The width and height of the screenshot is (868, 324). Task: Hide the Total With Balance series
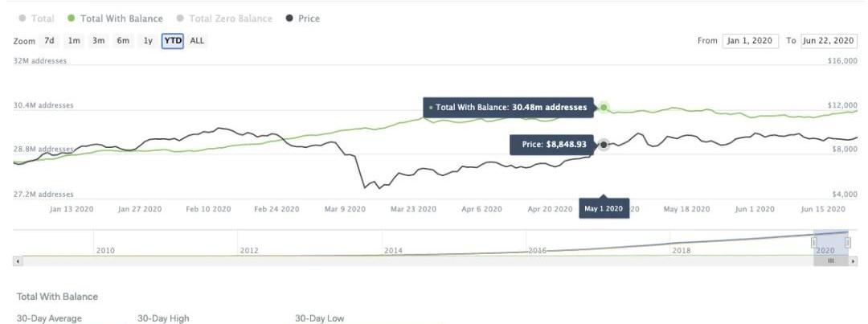point(116,18)
